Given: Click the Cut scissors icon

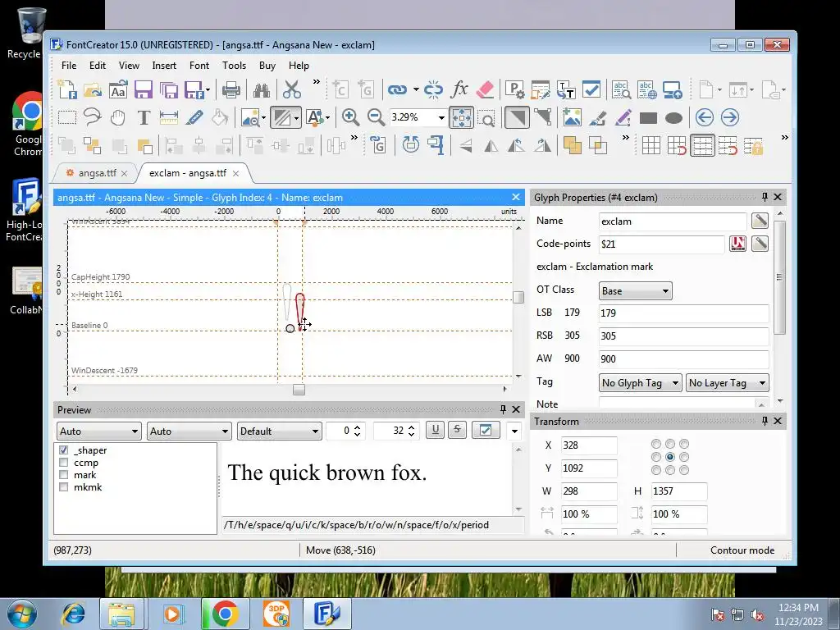Looking at the screenshot, I should pos(292,90).
